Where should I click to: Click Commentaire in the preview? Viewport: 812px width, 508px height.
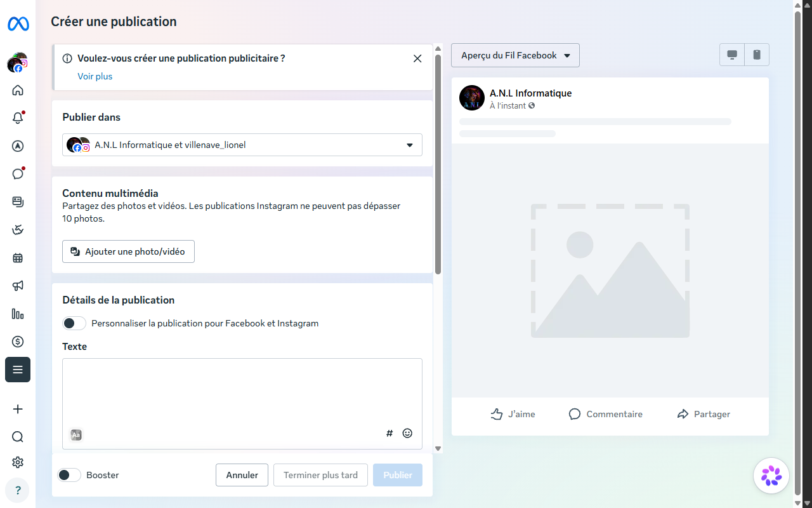[606, 414]
